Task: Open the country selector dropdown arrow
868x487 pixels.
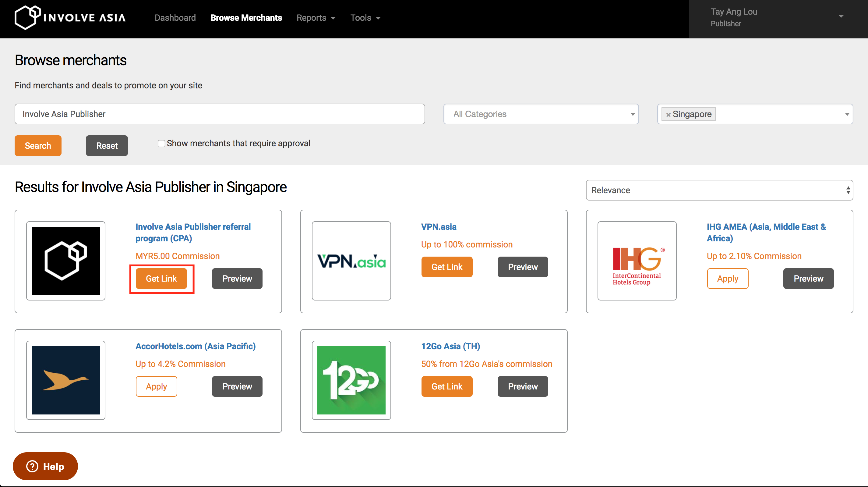Action: [847, 114]
